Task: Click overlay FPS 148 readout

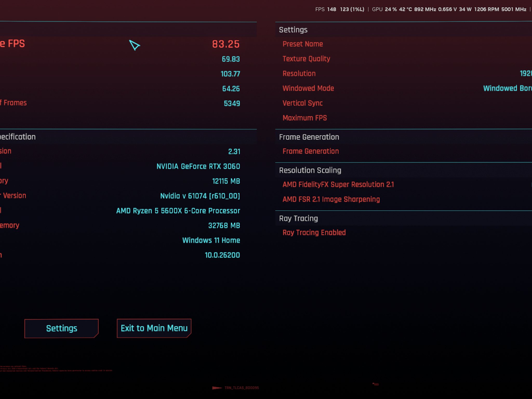Action: (326, 9)
